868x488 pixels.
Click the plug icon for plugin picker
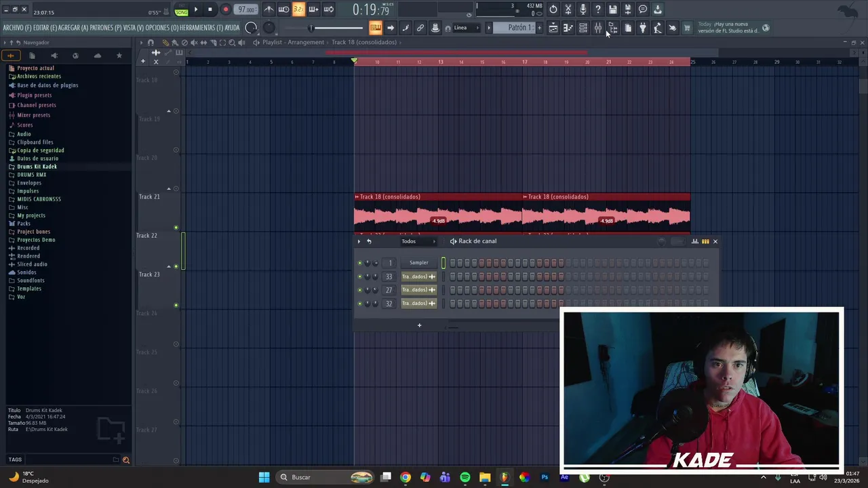(643, 28)
